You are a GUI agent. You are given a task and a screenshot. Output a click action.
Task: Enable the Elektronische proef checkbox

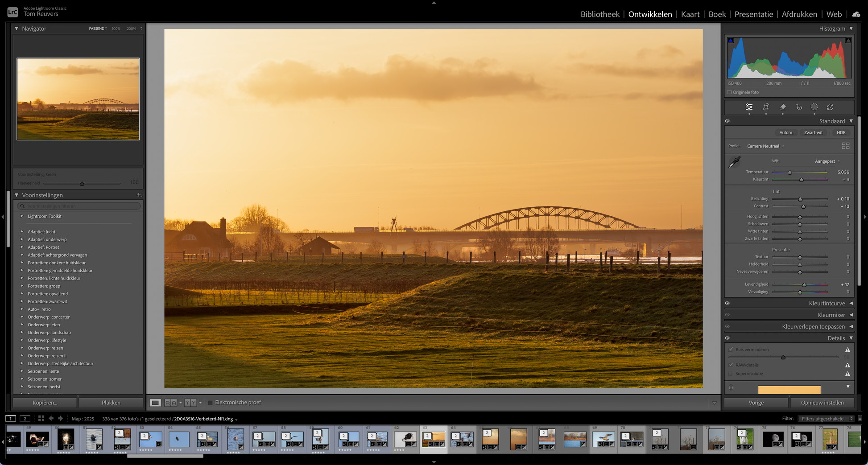tap(210, 403)
